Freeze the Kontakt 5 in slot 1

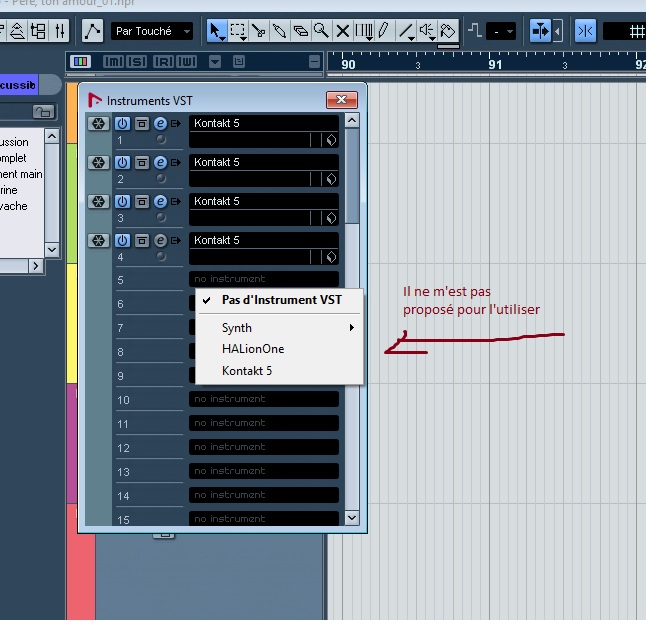pyautogui.click(x=98, y=124)
